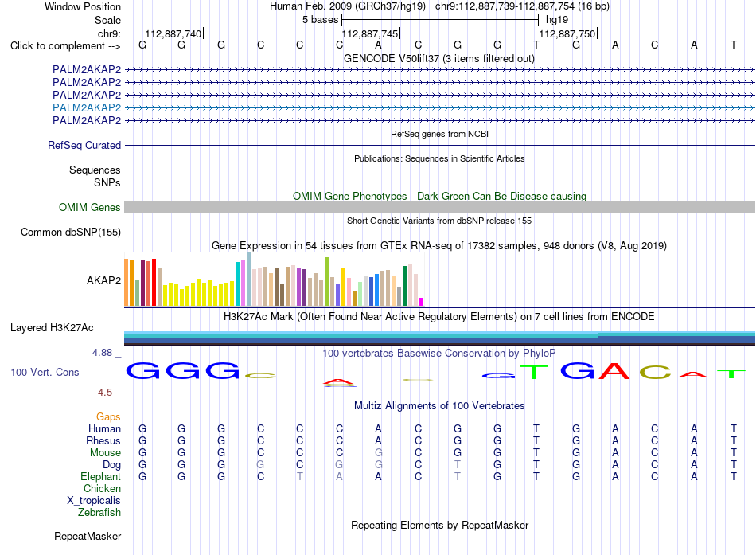Click the SNPs publications label
The width and height of the screenshot is (756, 555).
coord(107,182)
